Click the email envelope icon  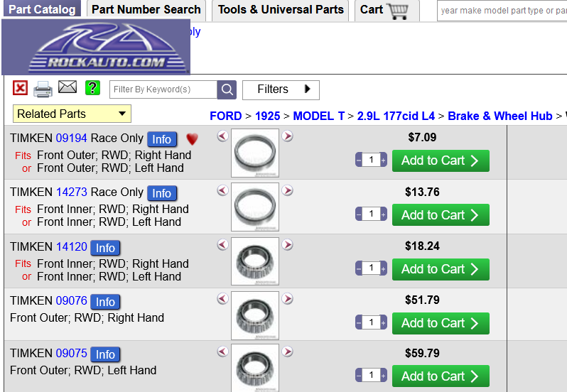67,87
